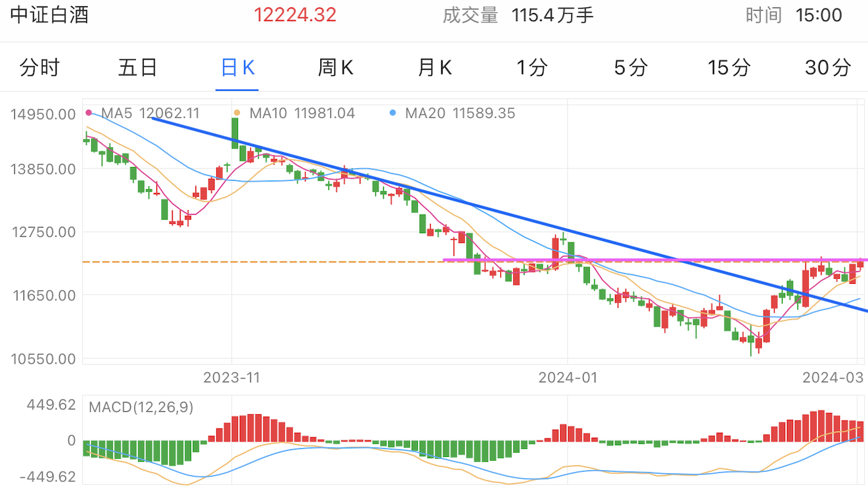The image size is (868, 491).
Task: Open the 周K weekly candlestick view
Action: [336, 68]
